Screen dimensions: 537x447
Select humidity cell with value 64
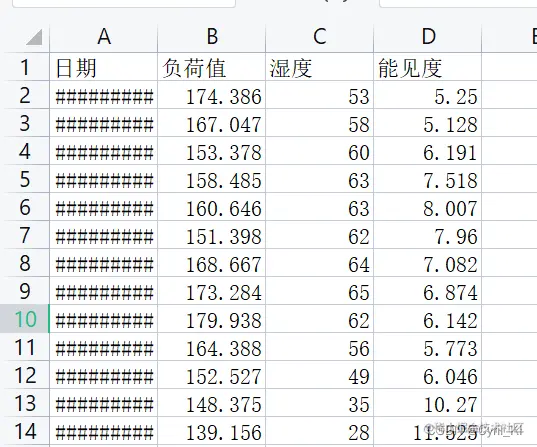tap(319, 263)
